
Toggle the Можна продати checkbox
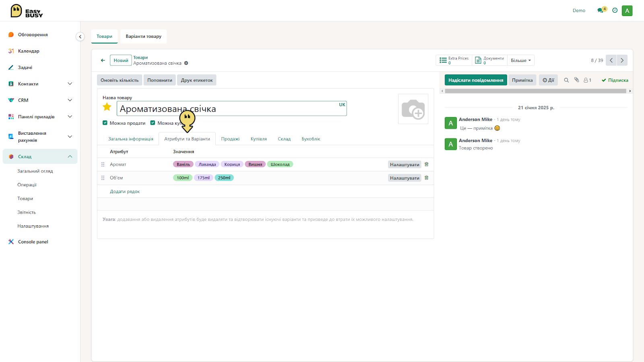(x=105, y=123)
